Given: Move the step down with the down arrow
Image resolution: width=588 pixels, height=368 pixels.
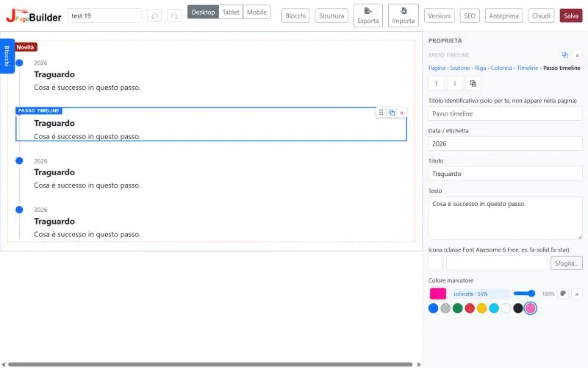Looking at the screenshot, I should click(455, 83).
